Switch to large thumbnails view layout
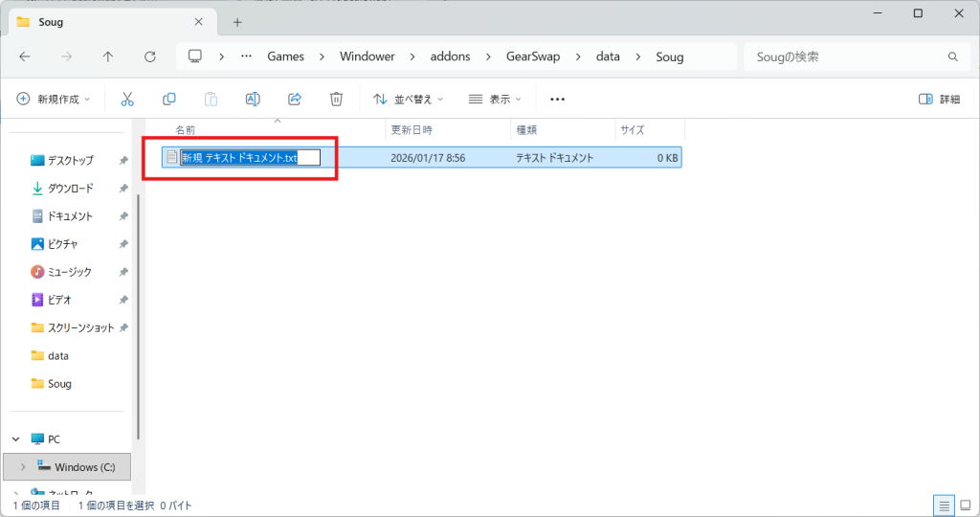The width and height of the screenshot is (980, 517). click(964, 505)
